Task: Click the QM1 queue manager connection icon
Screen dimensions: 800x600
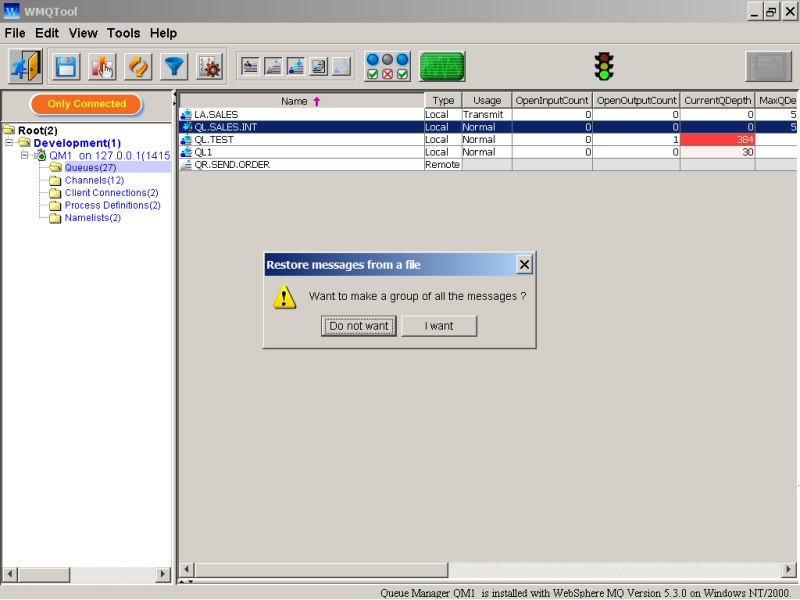Action: click(41, 155)
